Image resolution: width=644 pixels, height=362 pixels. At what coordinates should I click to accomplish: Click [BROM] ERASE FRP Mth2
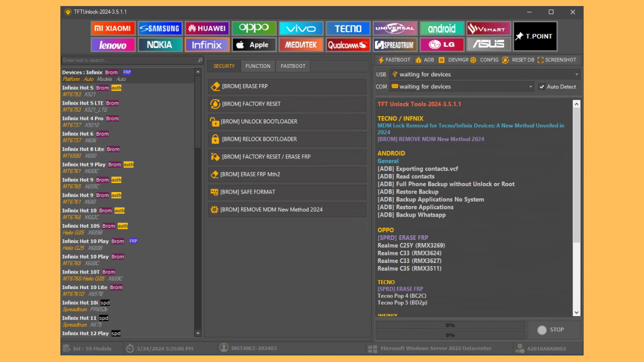tap(287, 174)
